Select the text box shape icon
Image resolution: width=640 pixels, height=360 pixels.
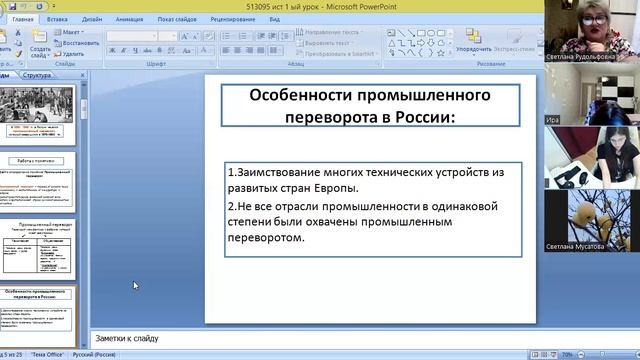pyautogui.click(x=391, y=33)
